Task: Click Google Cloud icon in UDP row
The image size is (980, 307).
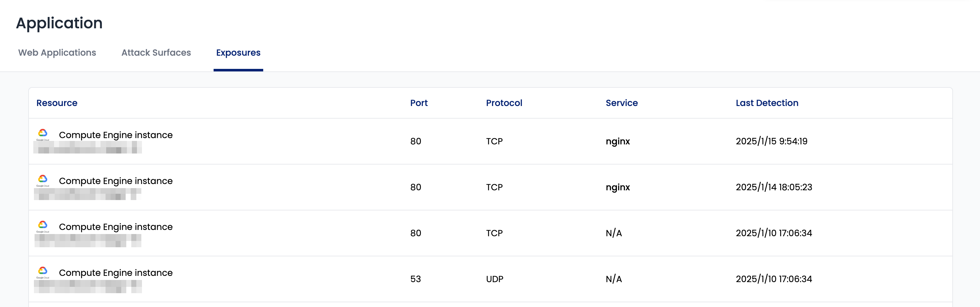Action: 43,272
